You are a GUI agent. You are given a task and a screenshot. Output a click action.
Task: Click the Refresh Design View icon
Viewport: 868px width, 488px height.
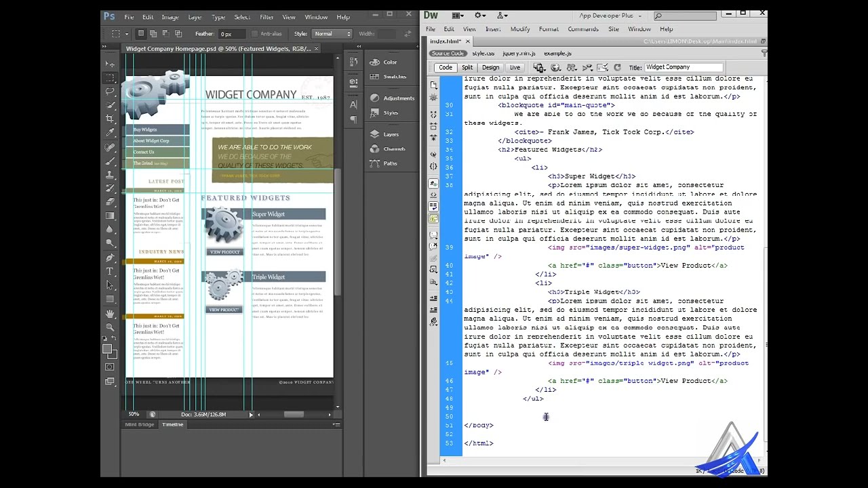pyautogui.click(x=617, y=68)
